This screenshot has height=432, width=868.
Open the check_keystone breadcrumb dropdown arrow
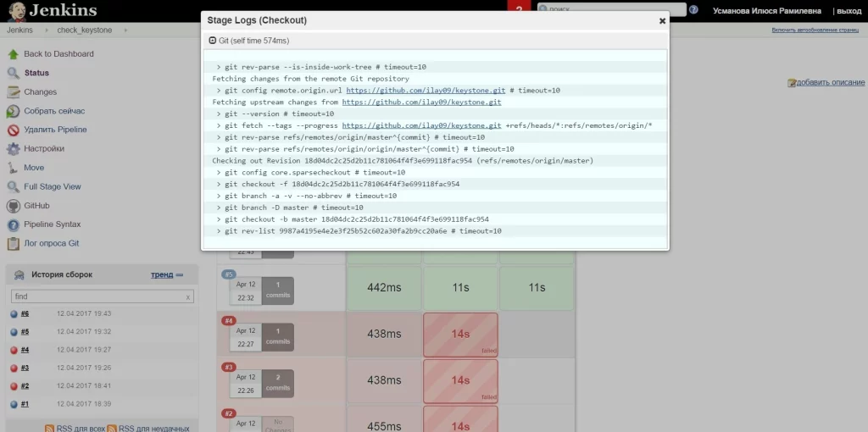[125, 30]
